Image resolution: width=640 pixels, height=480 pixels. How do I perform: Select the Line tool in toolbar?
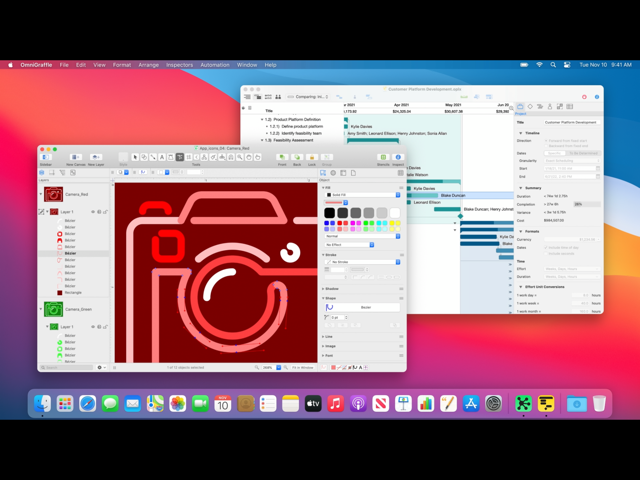(x=153, y=157)
